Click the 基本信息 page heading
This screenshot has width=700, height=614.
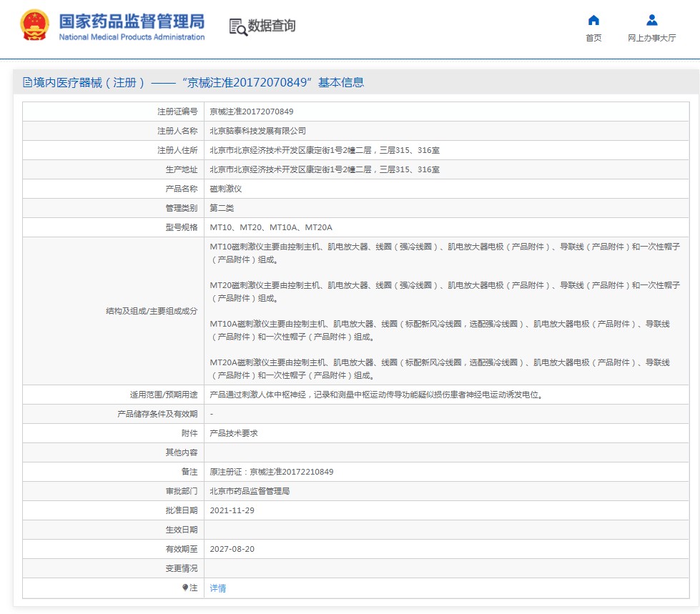click(x=341, y=82)
